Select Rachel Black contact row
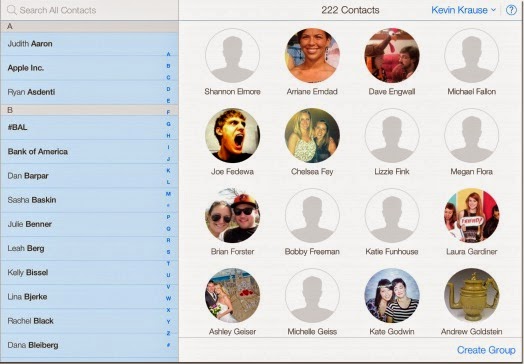524x364 pixels. (x=89, y=321)
